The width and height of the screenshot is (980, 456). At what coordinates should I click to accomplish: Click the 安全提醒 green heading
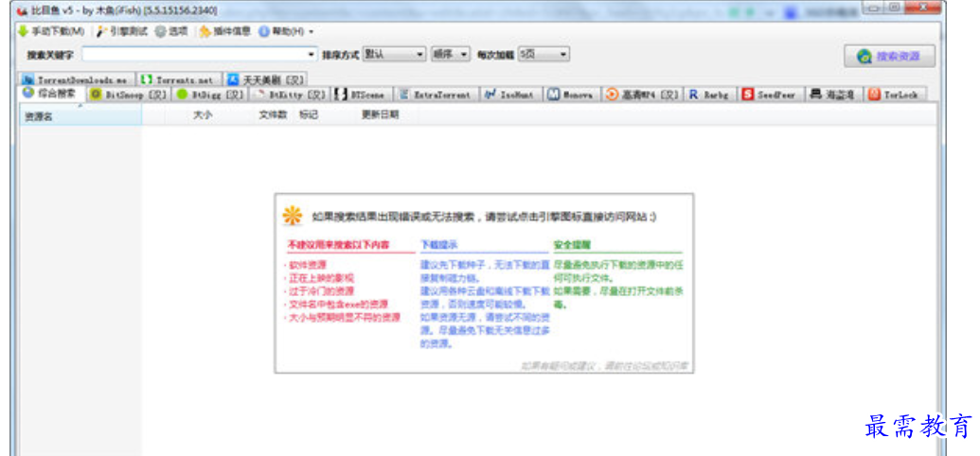[x=572, y=245]
